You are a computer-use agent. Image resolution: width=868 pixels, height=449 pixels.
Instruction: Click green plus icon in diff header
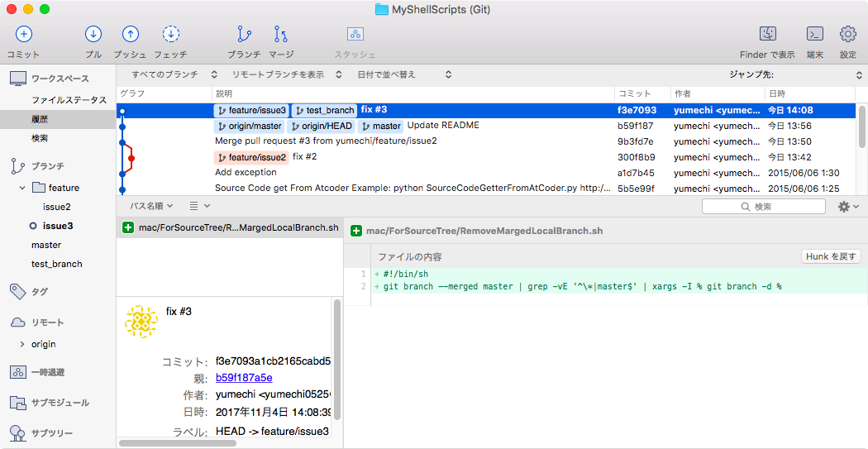(x=356, y=231)
